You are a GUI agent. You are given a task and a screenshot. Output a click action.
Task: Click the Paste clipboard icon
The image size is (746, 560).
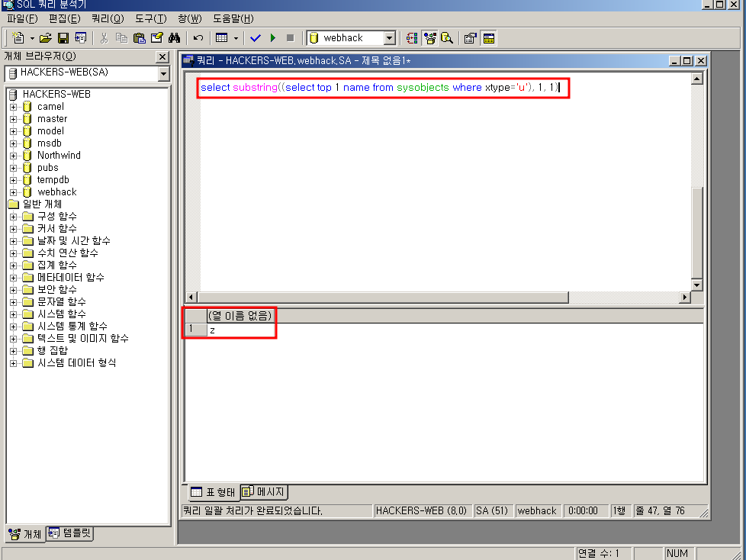coord(140,38)
